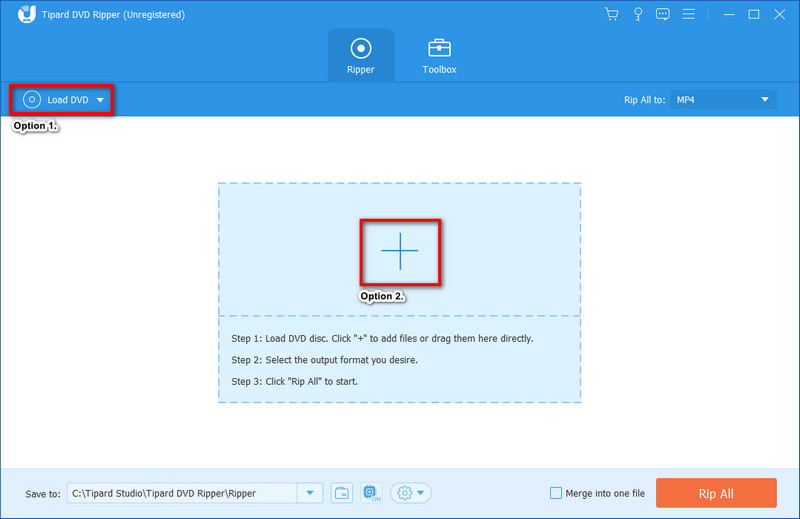This screenshot has height=519, width=800.
Task: Switch to the Toolbox tab
Action: coord(439,55)
